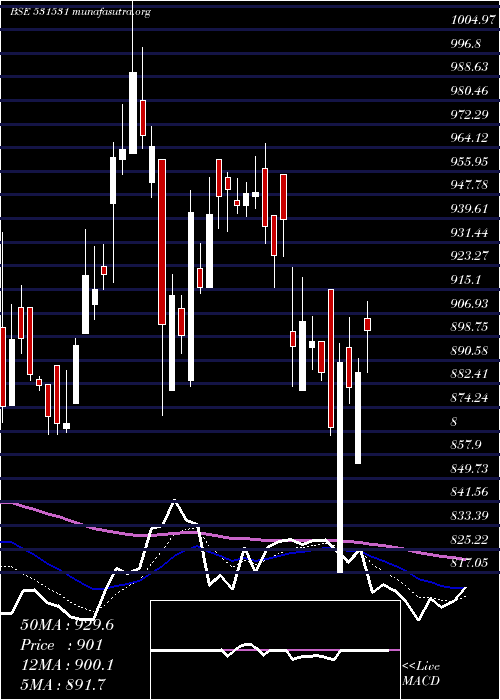The image size is (500, 700).
Task: Click the 939.61 price axis label
Action: 470,208
